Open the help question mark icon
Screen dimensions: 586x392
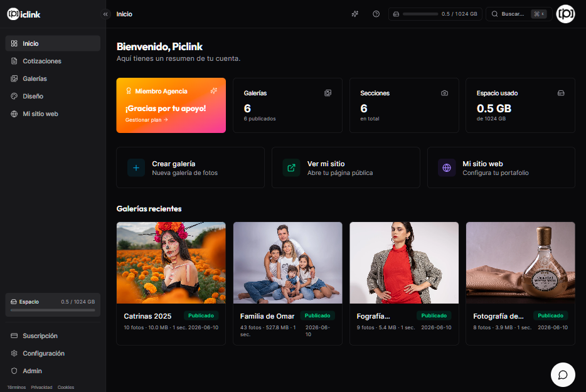(x=376, y=14)
